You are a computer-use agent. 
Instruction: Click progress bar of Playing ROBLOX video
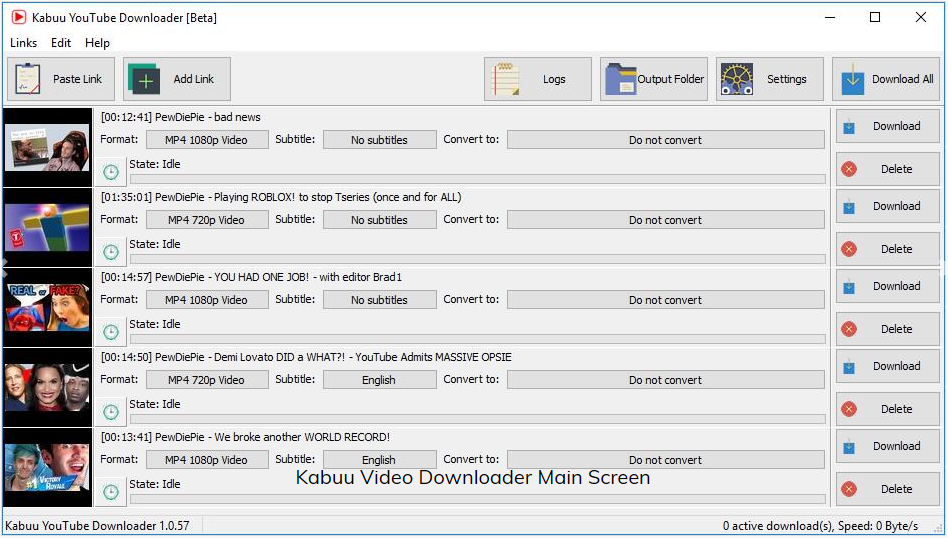point(478,259)
